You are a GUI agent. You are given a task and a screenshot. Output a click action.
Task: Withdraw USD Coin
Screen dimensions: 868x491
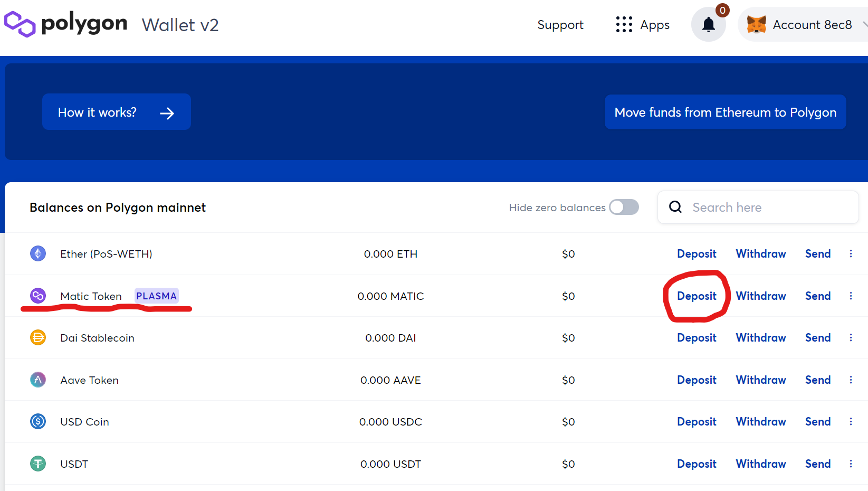pyautogui.click(x=761, y=421)
